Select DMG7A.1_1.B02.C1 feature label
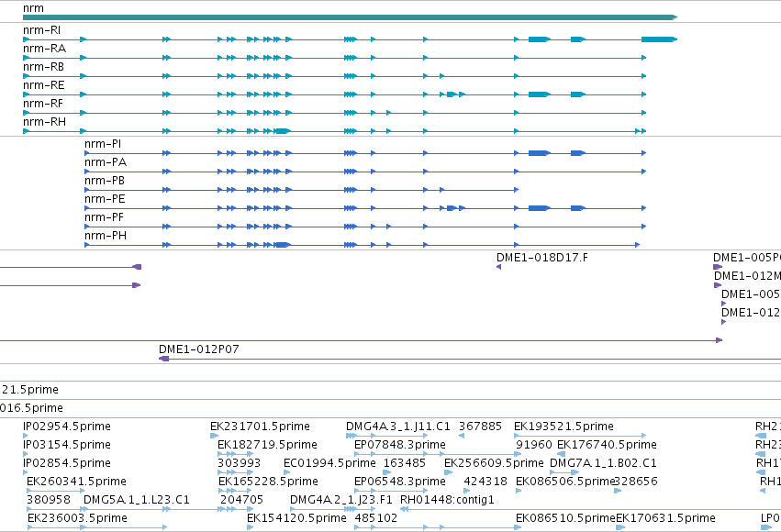The width and height of the screenshot is (781, 532). [x=603, y=464]
